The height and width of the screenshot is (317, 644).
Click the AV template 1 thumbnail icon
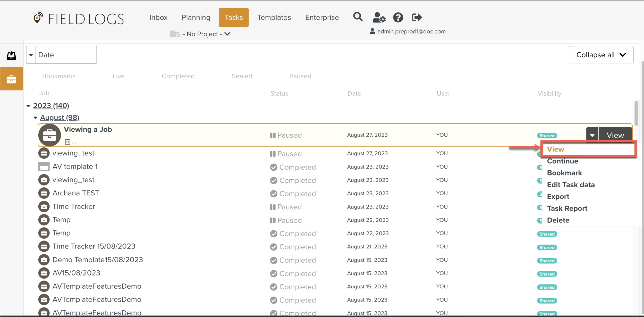[44, 167]
